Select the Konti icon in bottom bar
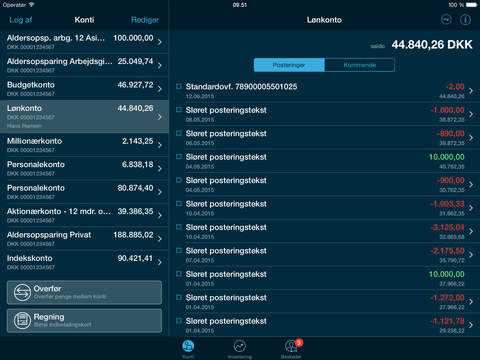 188,347
